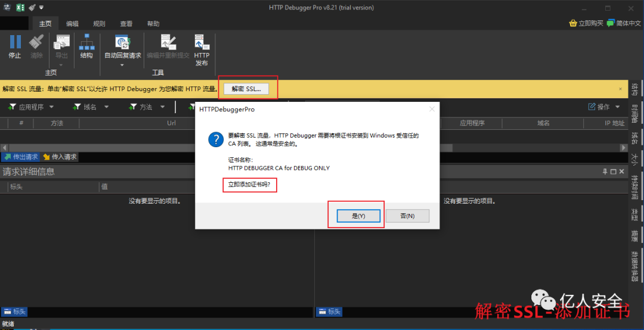Open the 大小 side panel tab
The image size is (644, 330).
coord(634,159)
